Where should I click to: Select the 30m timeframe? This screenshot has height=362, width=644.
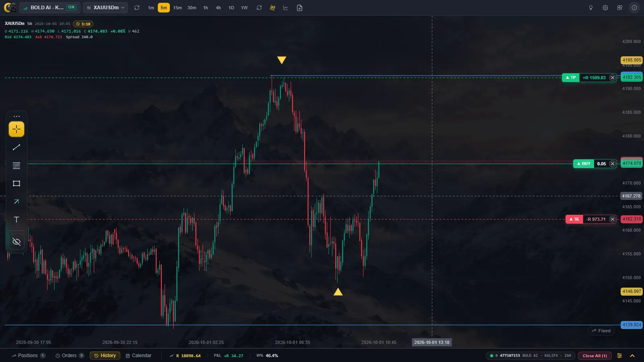pyautogui.click(x=192, y=8)
